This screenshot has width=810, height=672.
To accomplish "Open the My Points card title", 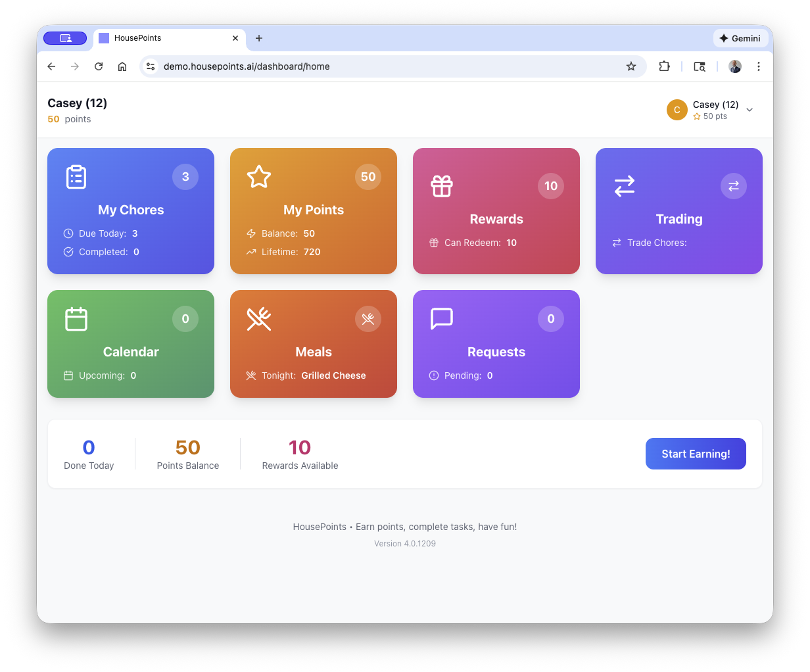I will pyautogui.click(x=314, y=210).
